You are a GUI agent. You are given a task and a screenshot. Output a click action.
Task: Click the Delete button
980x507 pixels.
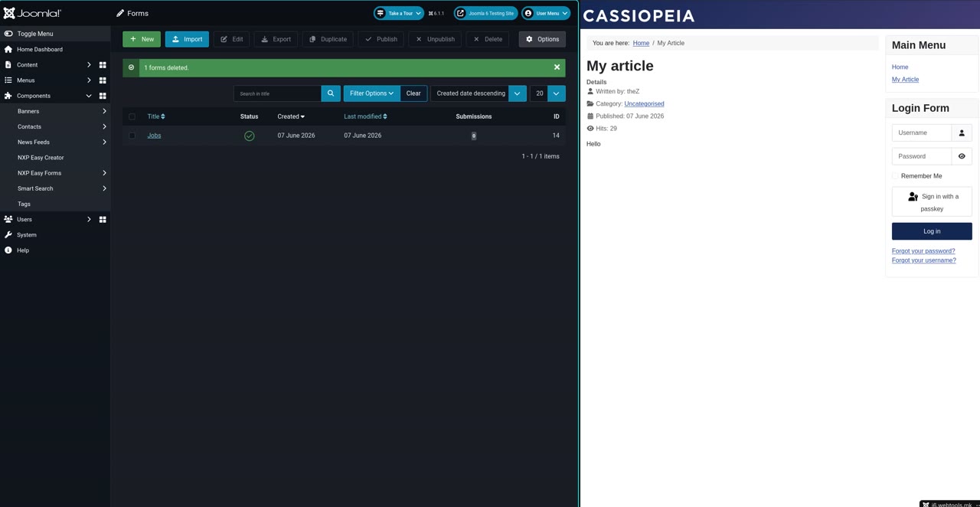488,39
